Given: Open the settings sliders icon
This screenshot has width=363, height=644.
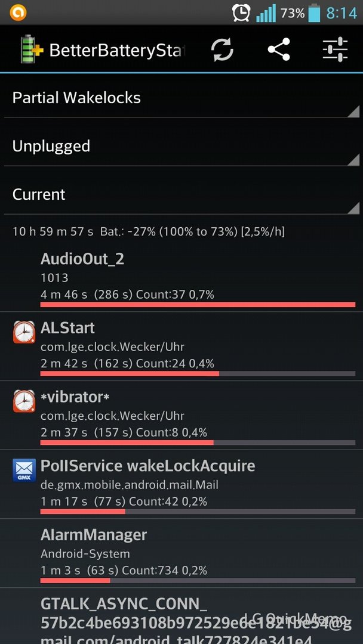Looking at the screenshot, I should [335, 49].
